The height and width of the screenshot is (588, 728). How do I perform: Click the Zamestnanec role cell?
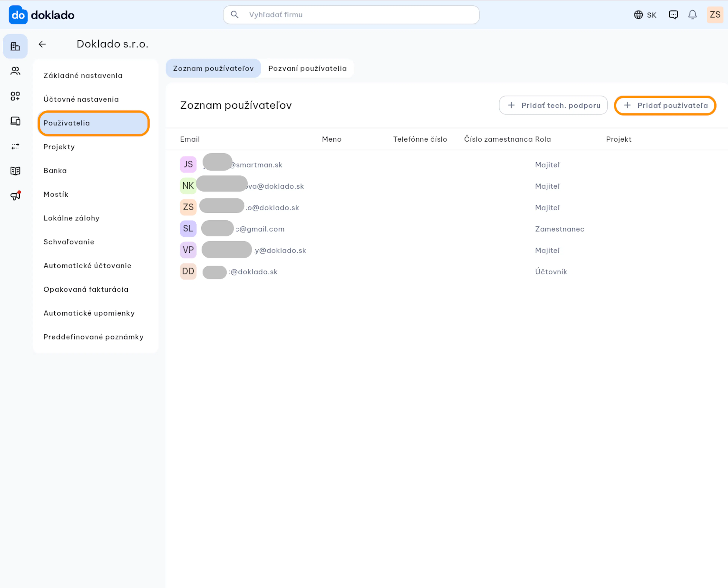[x=560, y=229]
